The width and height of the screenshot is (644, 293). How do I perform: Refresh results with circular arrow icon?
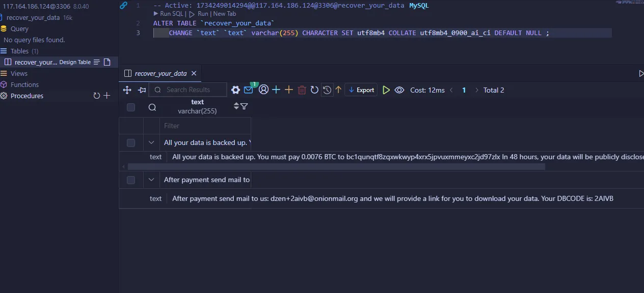coord(314,90)
